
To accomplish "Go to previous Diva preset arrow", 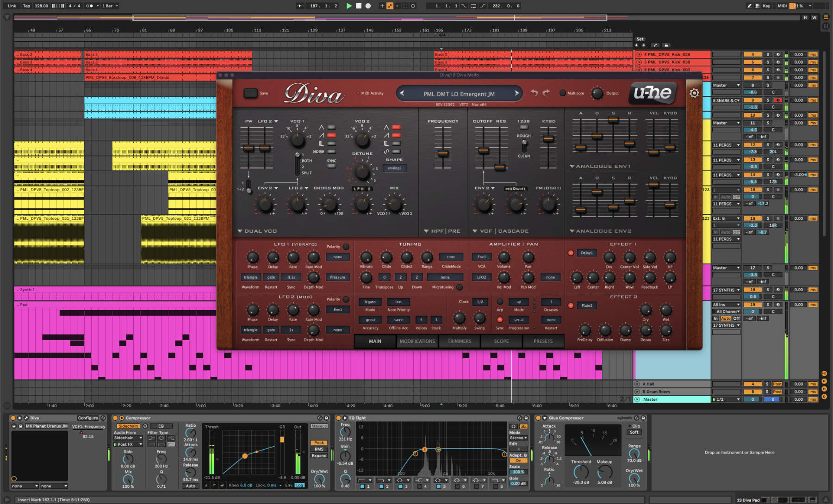I will click(402, 93).
